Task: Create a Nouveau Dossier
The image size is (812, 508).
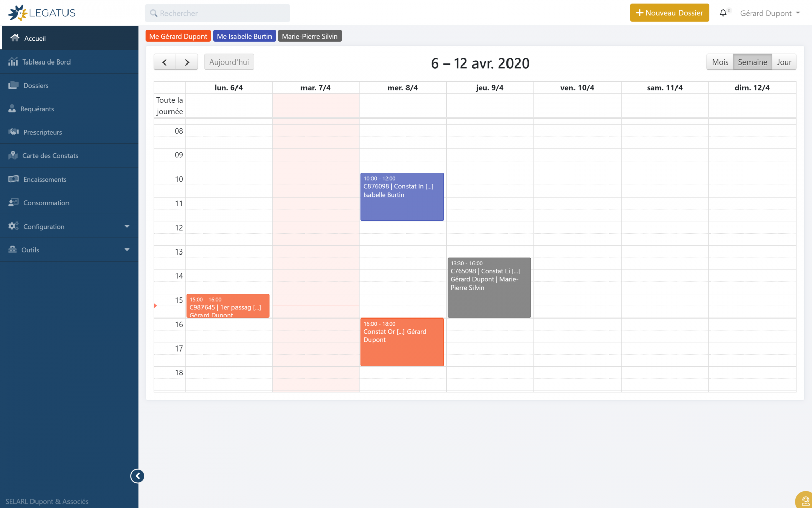Action: click(x=669, y=13)
